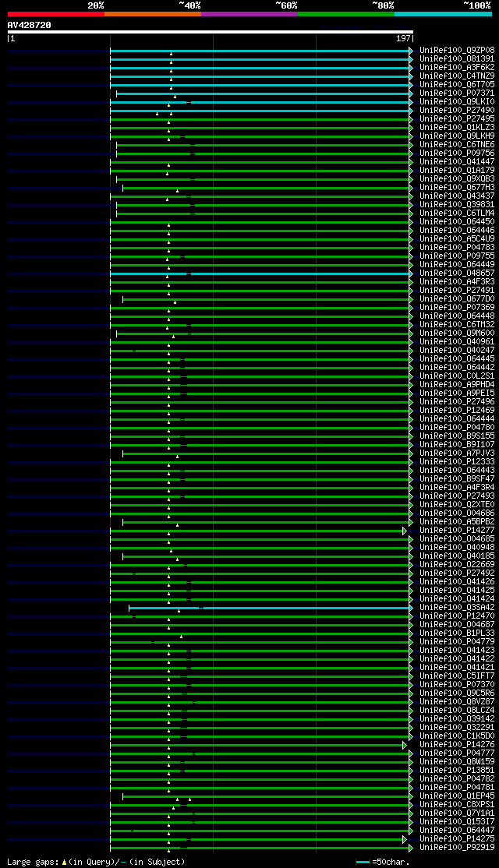This screenshot has width=499, height=868.
Task: Choose the UniRef100_A9PHD4 label
Action: click(457, 385)
